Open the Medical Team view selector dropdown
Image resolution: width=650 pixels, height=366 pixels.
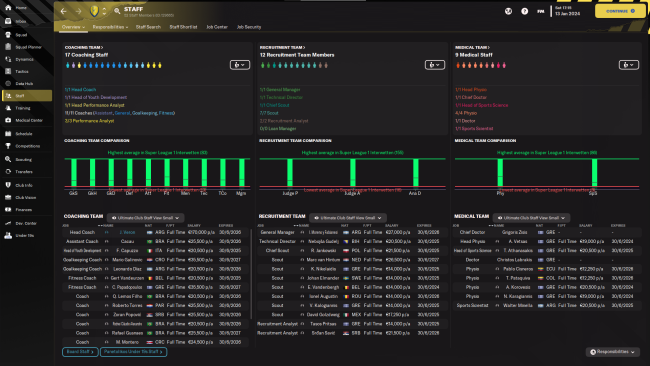(531, 218)
